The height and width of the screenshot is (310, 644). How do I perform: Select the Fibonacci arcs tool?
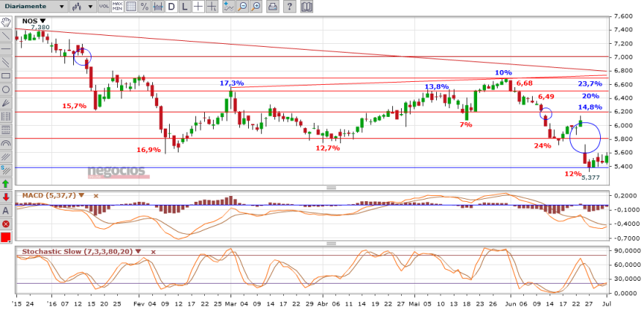[x=6, y=144]
